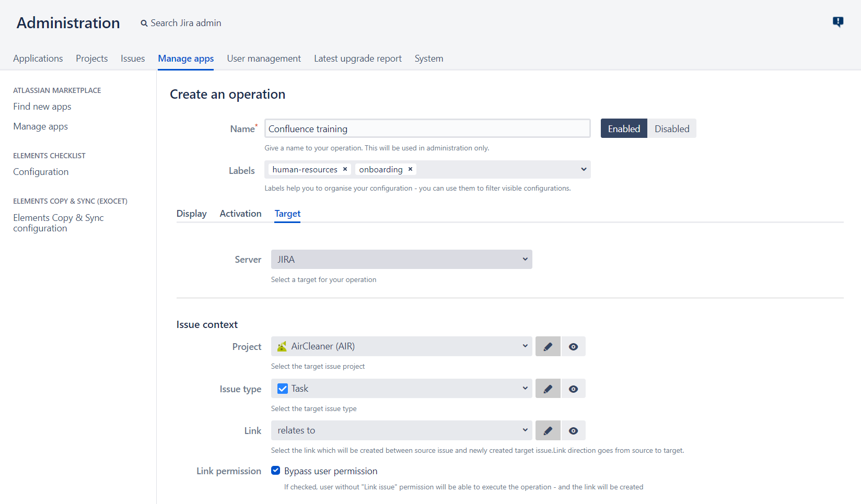Viewport: 861px width, 504px height.
Task: Uncheck Bypass user permission
Action: [275, 470]
